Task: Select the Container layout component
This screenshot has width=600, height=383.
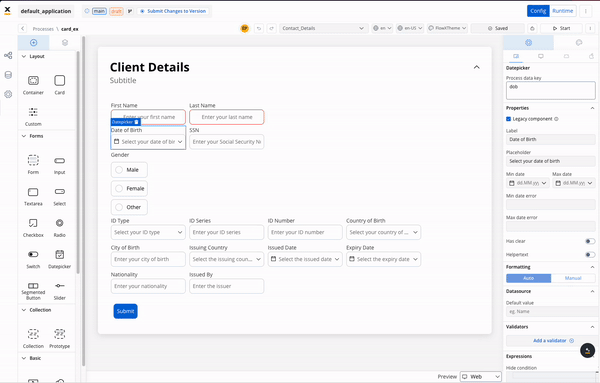Action: 33,85
